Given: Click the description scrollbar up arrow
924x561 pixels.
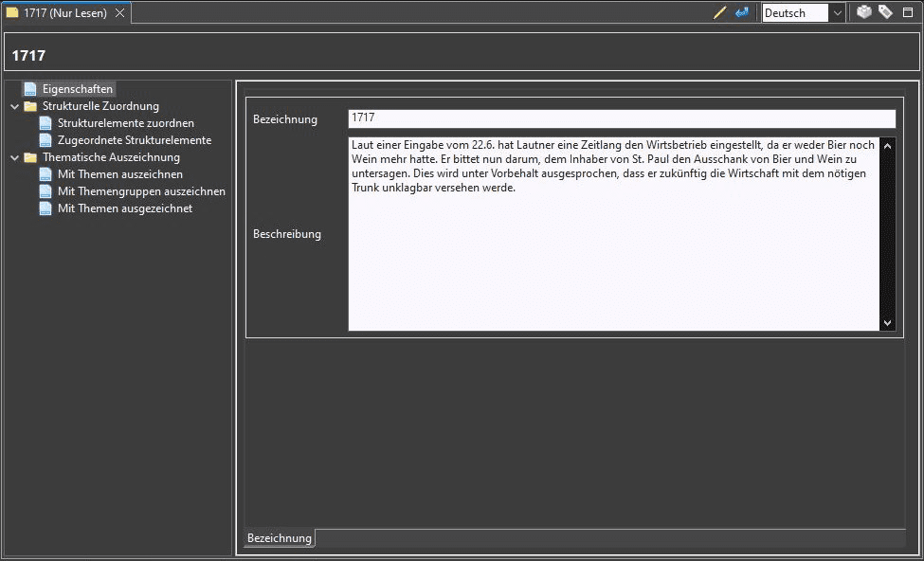Looking at the screenshot, I should tap(887, 145).
